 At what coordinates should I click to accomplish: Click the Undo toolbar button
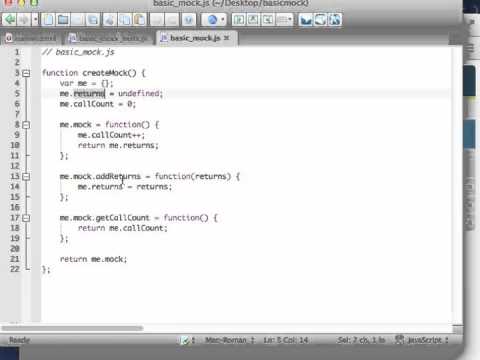157,20
